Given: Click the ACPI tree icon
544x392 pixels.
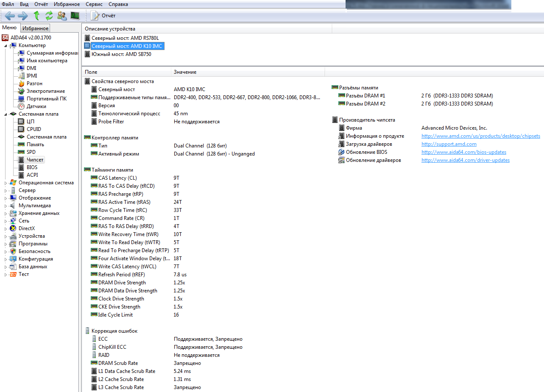Looking at the screenshot, I should point(21,175).
